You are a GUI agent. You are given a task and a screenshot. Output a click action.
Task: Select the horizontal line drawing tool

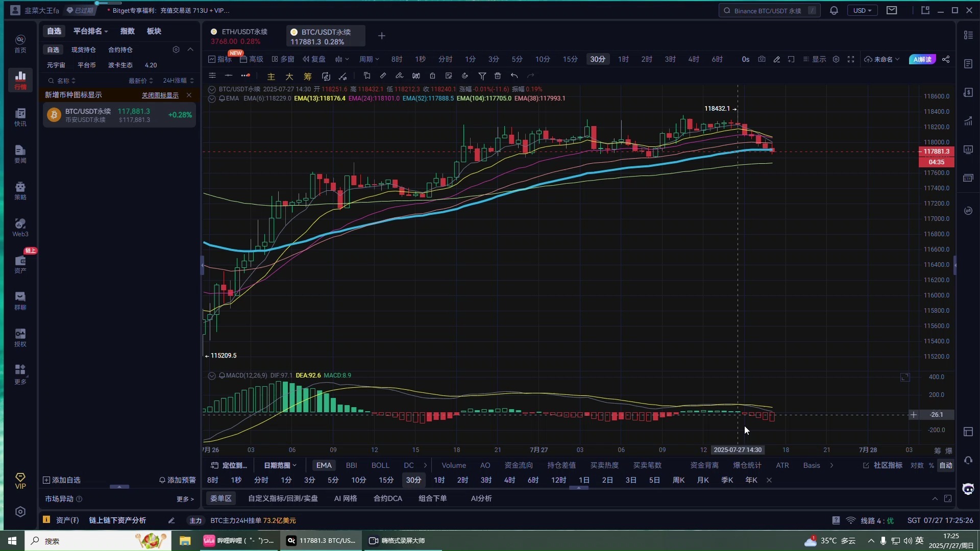(229, 76)
